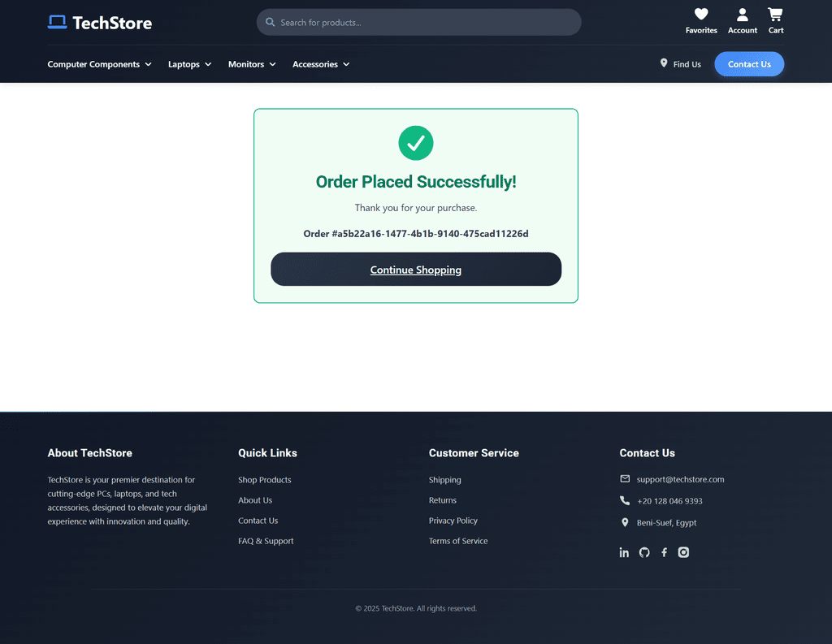This screenshot has height=644, width=832.
Task: Open FAQ & Support footer link
Action: pyautogui.click(x=266, y=541)
